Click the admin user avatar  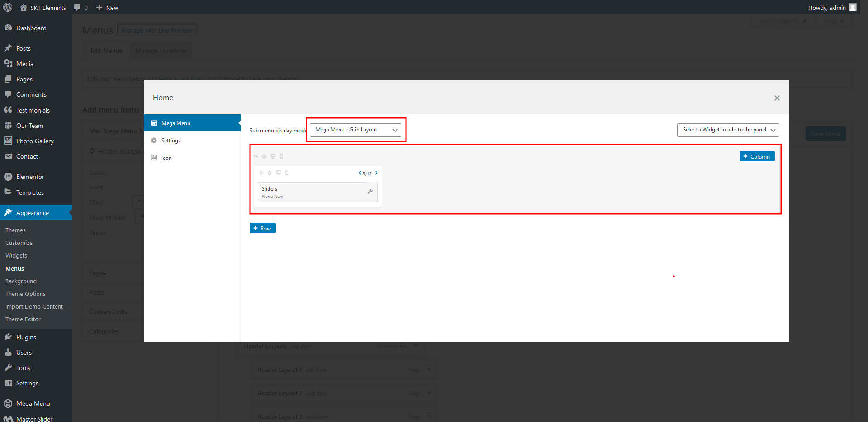[x=853, y=8]
